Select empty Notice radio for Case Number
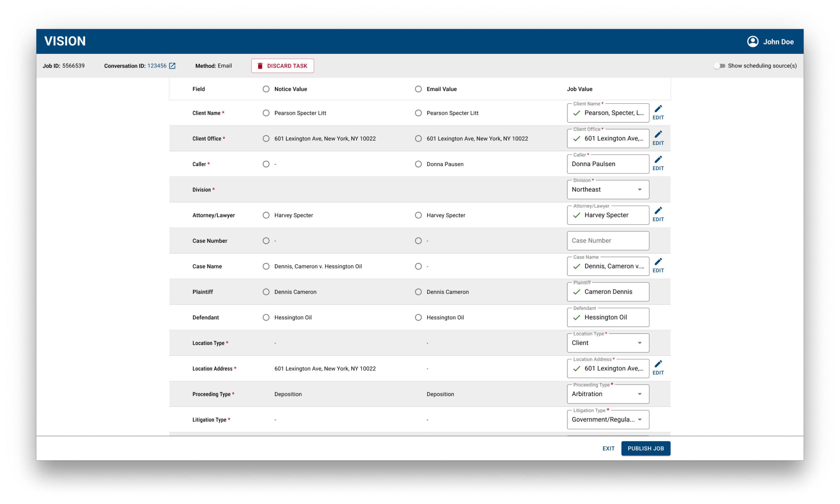This screenshot has height=504, width=840. pyautogui.click(x=266, y=241)
